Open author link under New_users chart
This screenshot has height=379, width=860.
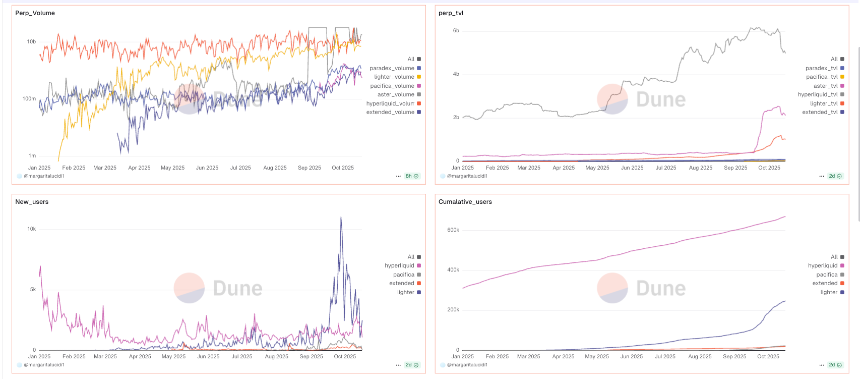pyautogui.click(x=43, y=364)
